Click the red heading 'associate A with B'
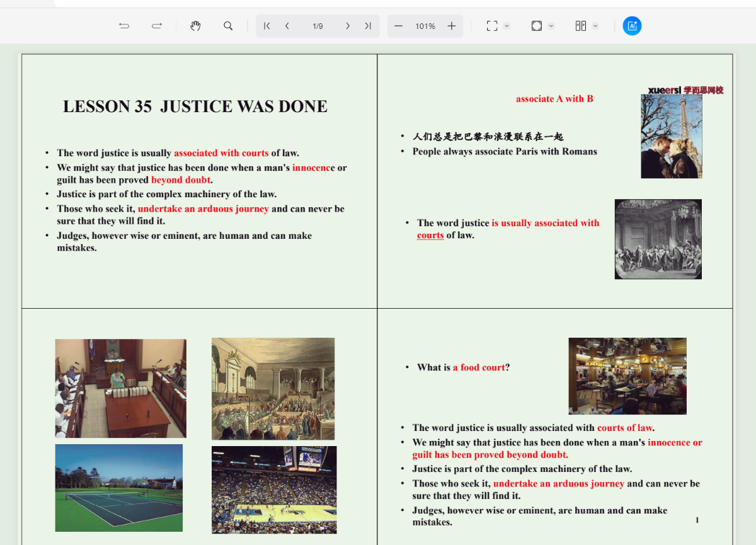756x545 pixels. (x=554, y=99)
